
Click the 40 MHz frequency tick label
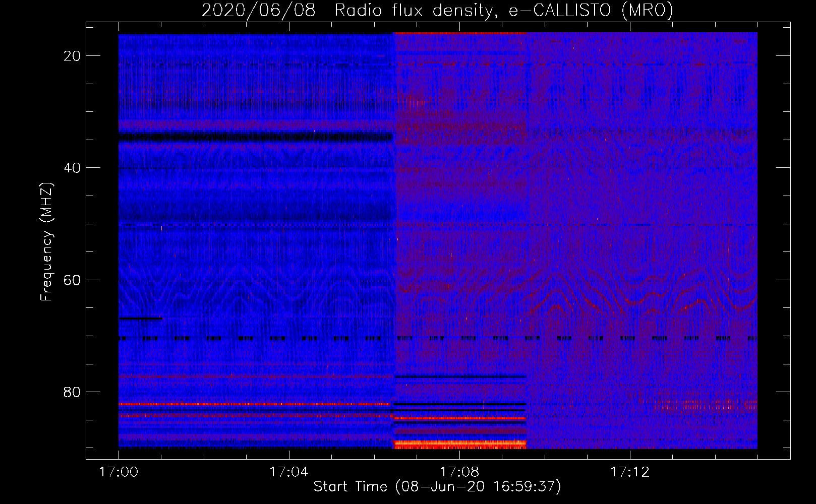tap(72, 168)
